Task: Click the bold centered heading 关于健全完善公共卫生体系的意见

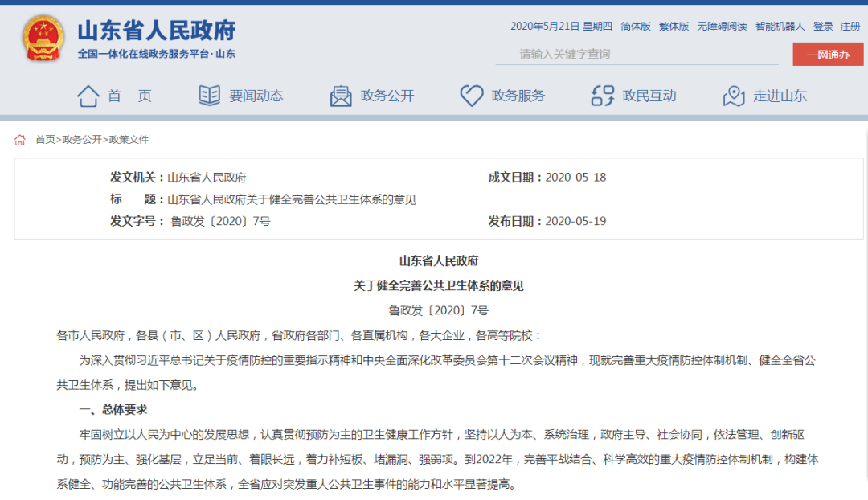Action: pos(439,285)
